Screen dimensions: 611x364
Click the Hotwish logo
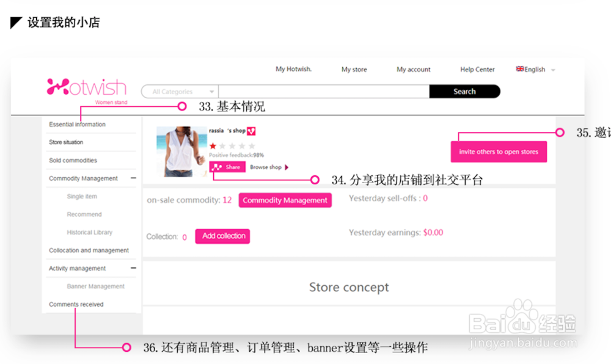(84, 86)
